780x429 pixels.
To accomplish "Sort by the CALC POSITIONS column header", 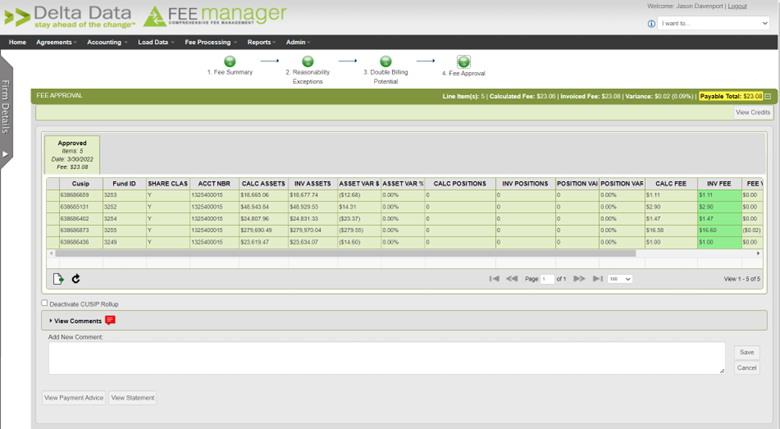I will pyautogui.click(x=460, y=184).
